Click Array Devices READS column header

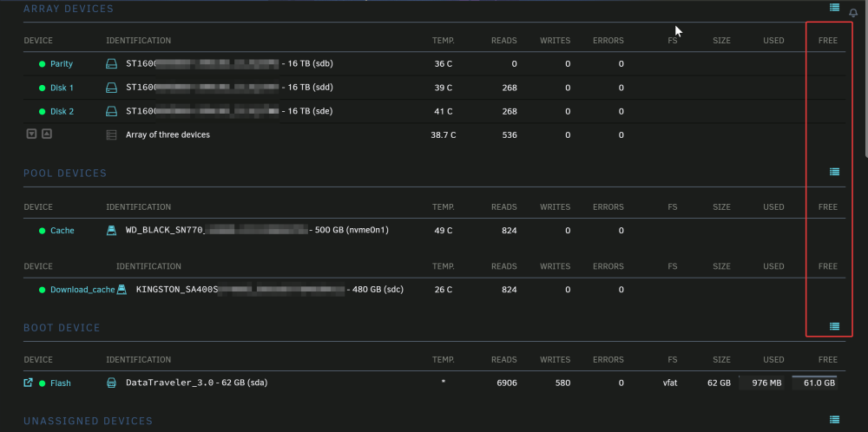click(x=503, y=41)
